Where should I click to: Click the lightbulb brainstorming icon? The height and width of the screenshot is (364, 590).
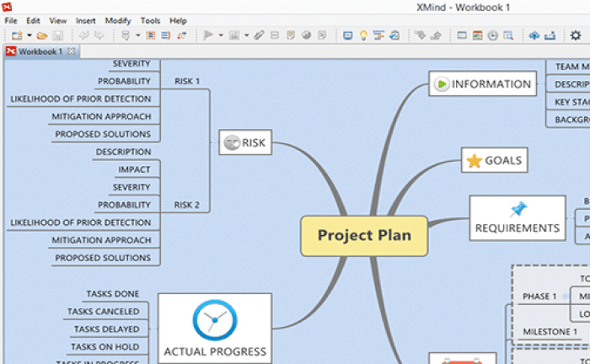click(364, 35)
